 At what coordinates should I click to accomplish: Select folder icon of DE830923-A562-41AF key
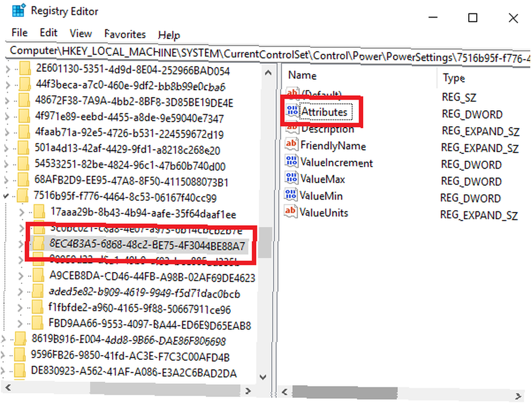20,371
